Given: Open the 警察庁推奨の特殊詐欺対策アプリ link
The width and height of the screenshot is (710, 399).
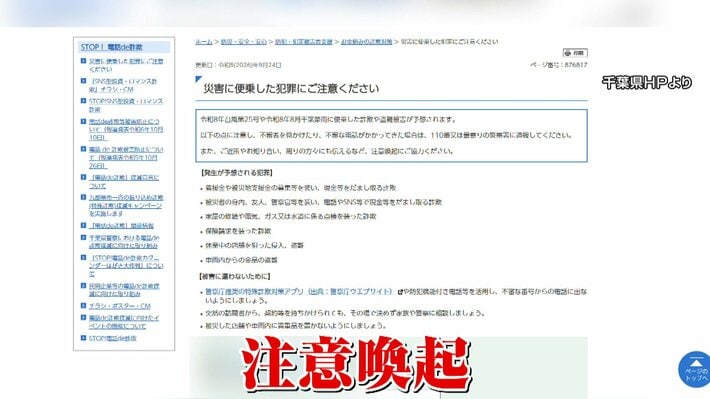Looking at the screenshot, I should [x=299, y=292].
